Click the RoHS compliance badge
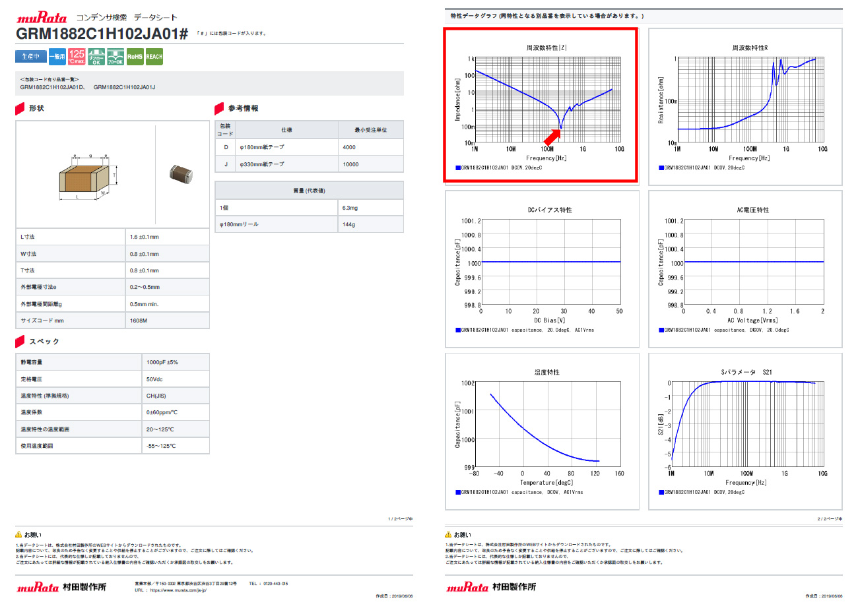 135,57
